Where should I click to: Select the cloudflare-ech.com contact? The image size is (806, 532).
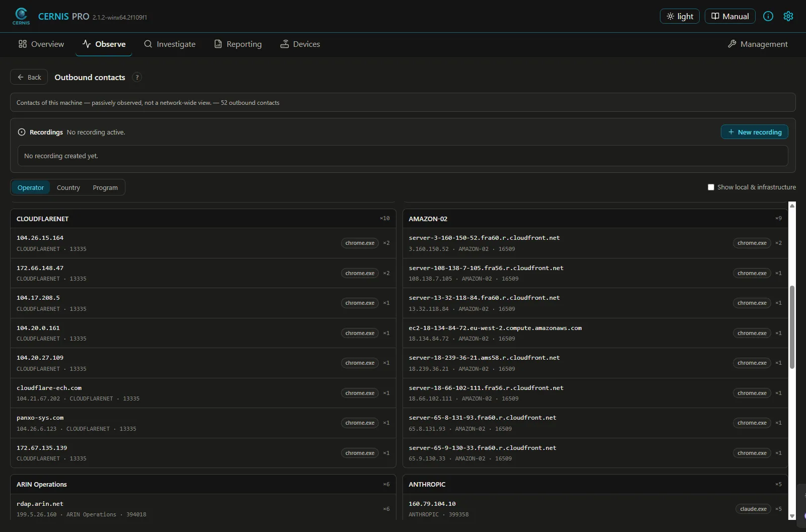(203, 393)
